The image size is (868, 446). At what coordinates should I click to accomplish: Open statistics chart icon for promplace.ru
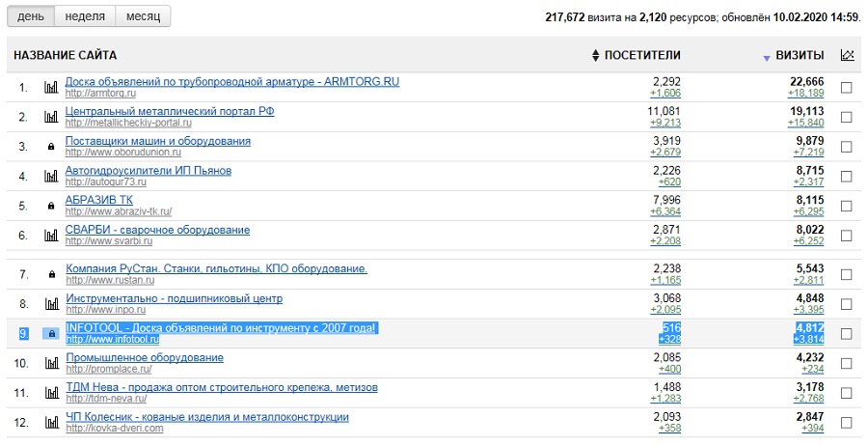point(51,363)
